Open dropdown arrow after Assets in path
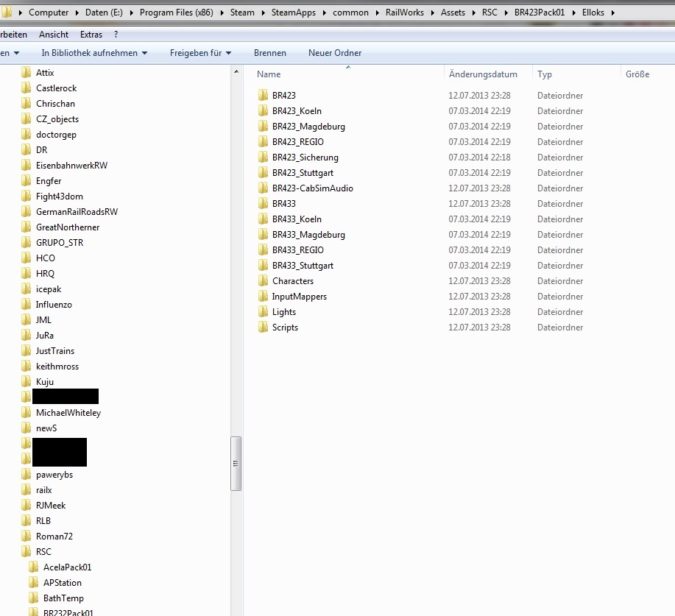 pyautogui.click(x=473, y=13)
